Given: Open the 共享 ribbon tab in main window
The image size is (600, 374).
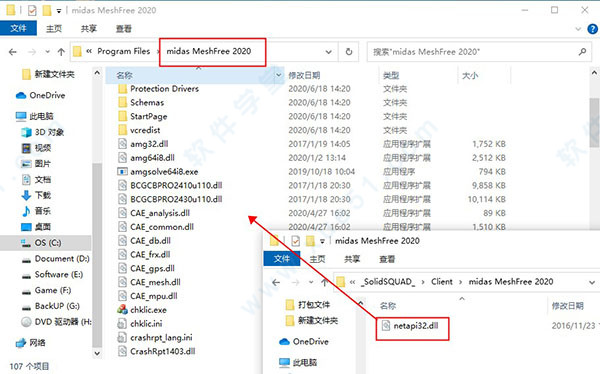Looking at the screenshot, I should point(89,29).
